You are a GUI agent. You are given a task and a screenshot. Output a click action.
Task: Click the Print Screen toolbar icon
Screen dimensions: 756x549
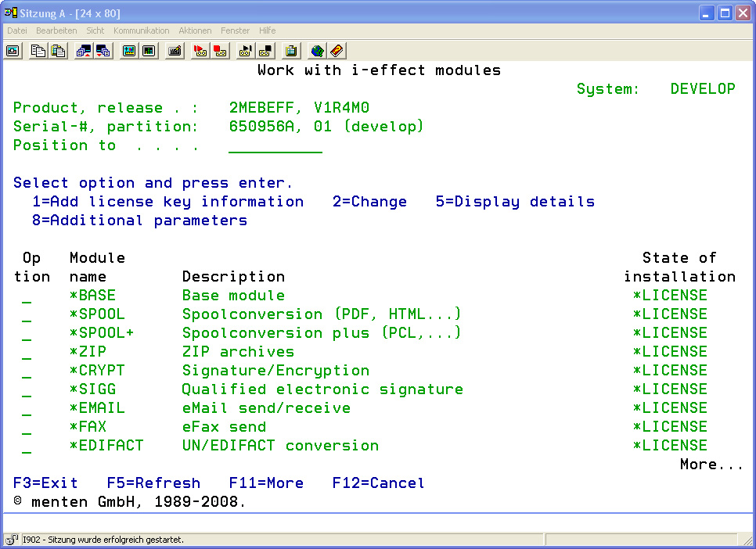pyautogui.click(x=13, y=51)
